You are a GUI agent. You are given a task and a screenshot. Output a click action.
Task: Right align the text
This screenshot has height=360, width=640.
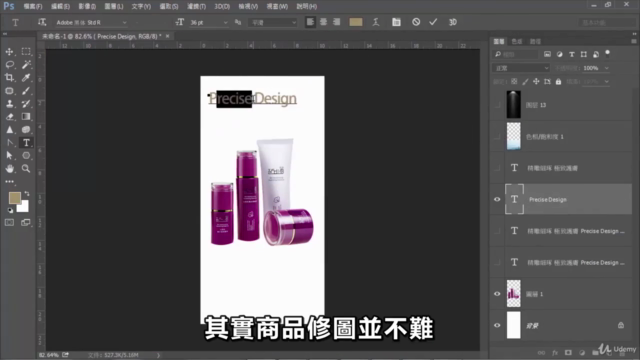point(336,22)
